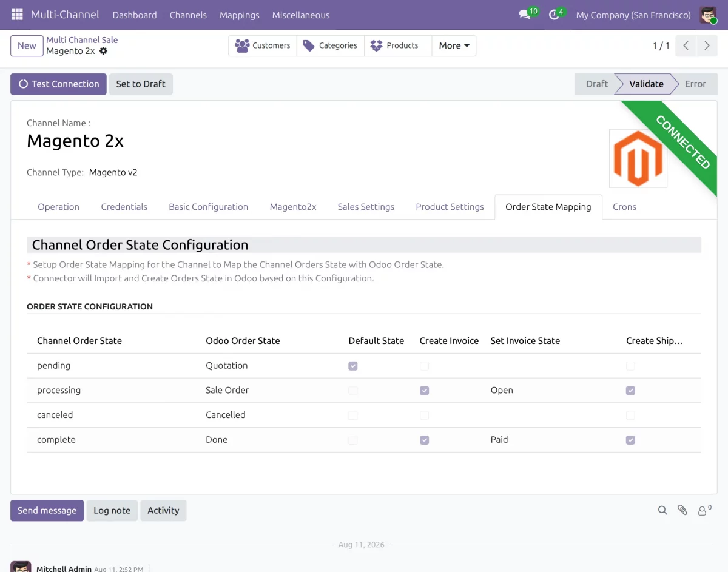The height and width of the screenshot is (572, 728).
Task: Toggle Create Invoice checkbox for complete
Action: 424,440
